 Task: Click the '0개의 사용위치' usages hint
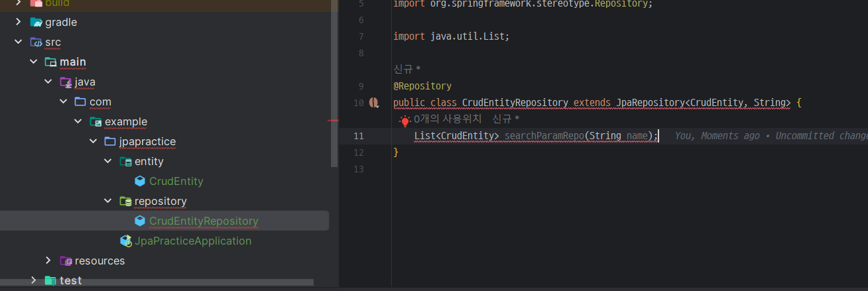448,119
